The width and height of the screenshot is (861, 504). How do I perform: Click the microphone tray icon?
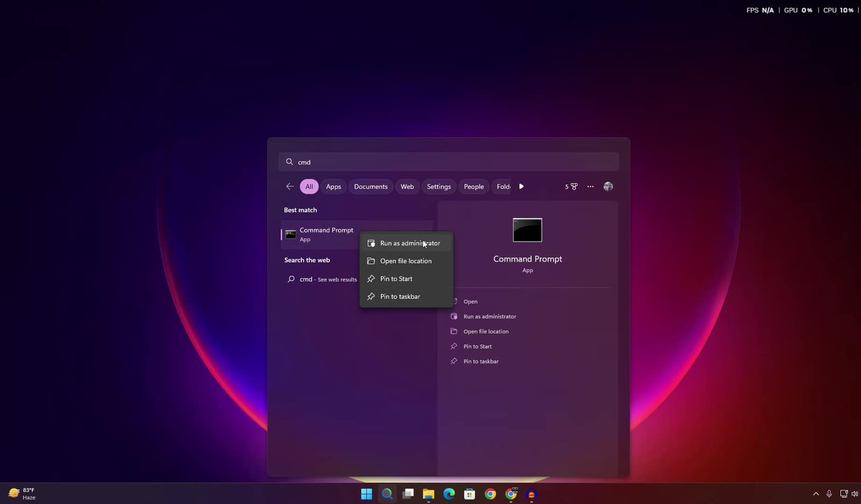pos(829,494)
